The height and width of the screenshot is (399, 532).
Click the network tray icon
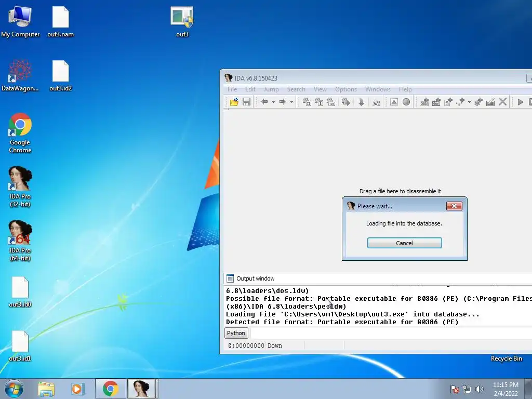[467, 389]
